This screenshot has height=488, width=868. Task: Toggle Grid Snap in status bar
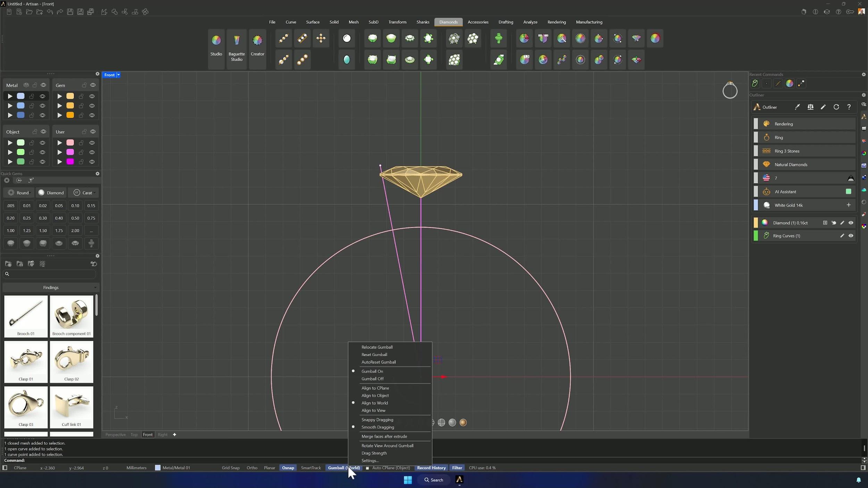point(231,468)
